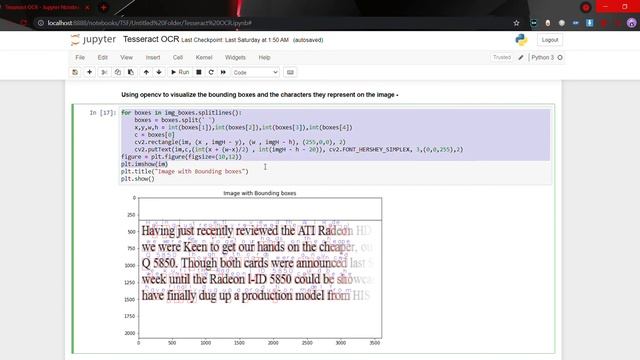Click the Python logo icon
This screenshot has height=360, width=640.
(x=521, y=40)
